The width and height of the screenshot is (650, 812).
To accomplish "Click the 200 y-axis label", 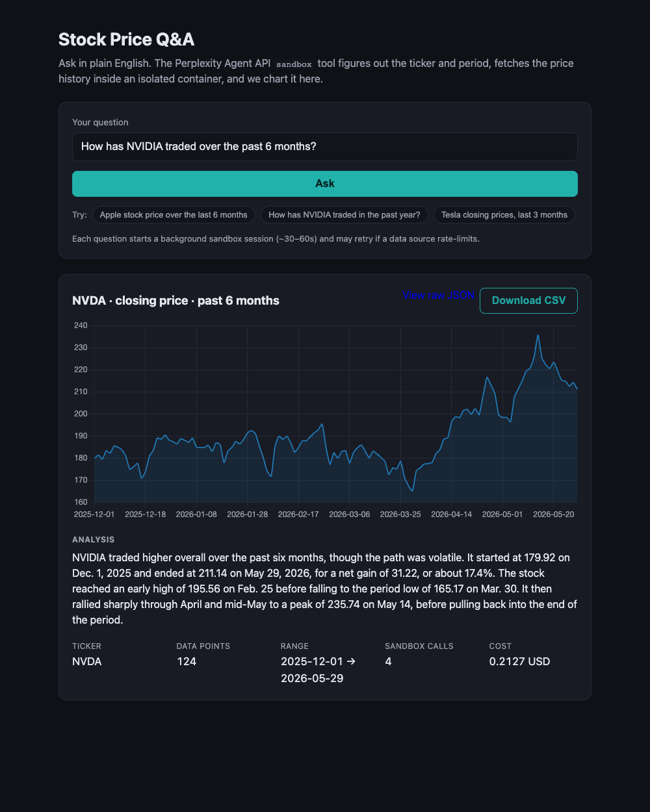I will click(80, 414).
